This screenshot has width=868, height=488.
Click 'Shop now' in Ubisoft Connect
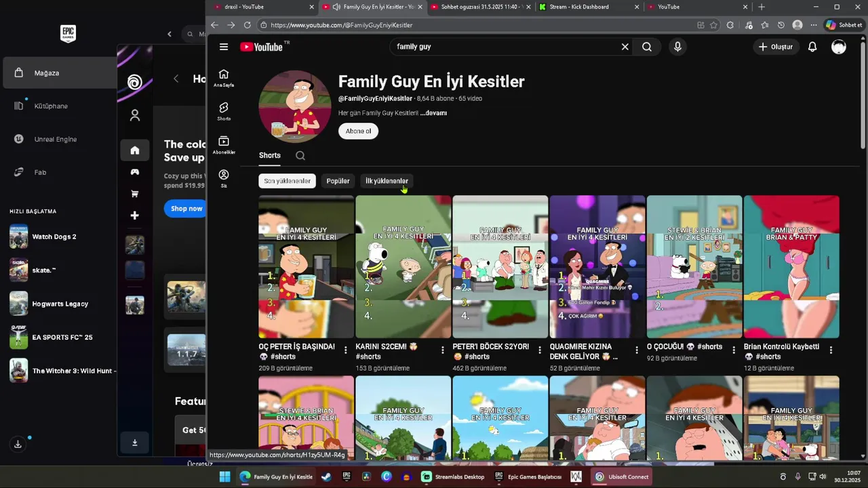pyautogui.click(x=186, y=209)
